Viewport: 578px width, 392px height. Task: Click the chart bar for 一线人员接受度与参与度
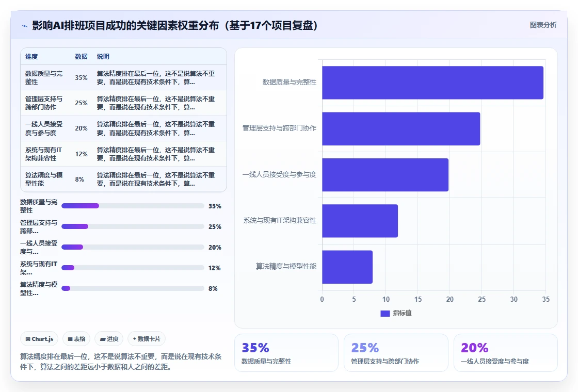[x=385, y=175]
